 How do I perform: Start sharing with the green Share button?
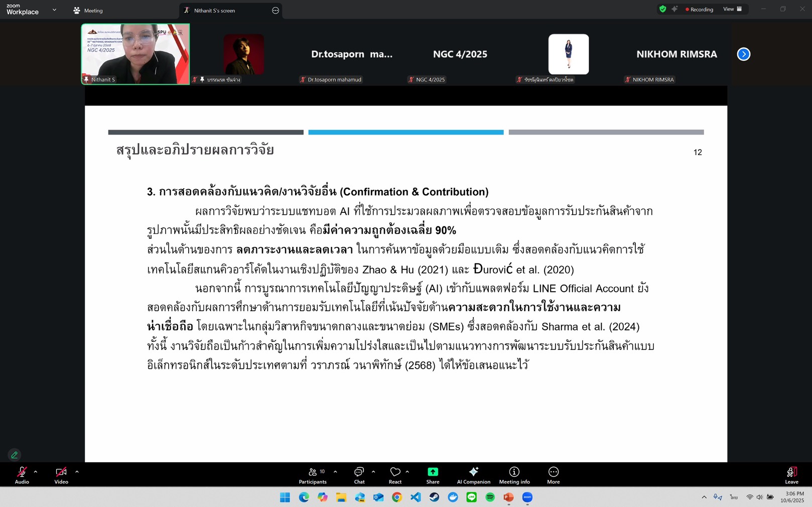[x=433, y=475]
